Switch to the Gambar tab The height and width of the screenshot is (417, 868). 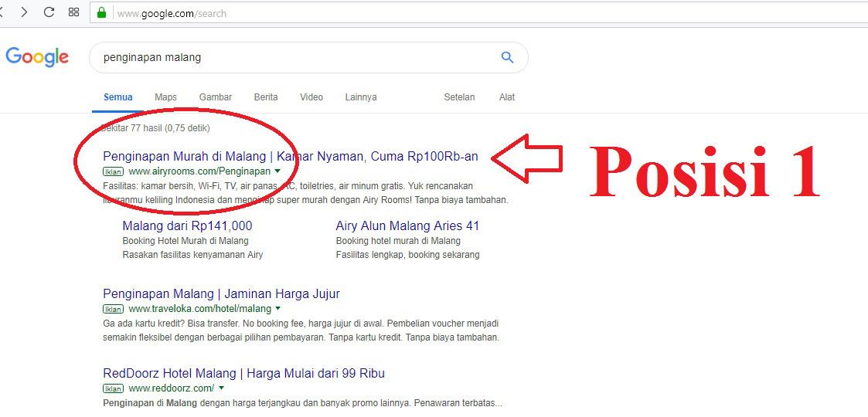coord(216,97)
